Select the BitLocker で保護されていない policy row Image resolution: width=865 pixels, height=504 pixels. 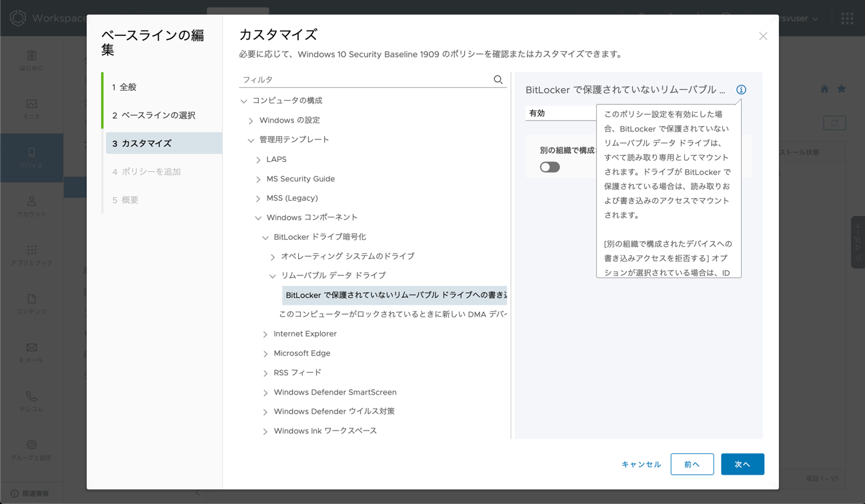coord(394,295)
